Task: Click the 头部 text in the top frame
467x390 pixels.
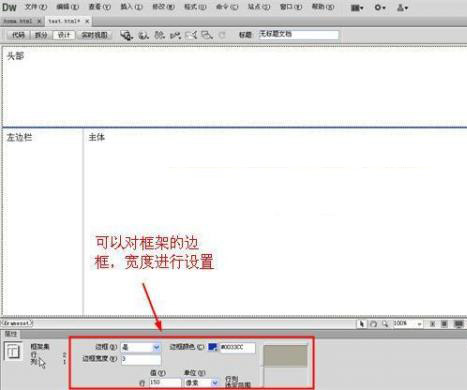Action: pyautogui.click(x=15, y=56)
